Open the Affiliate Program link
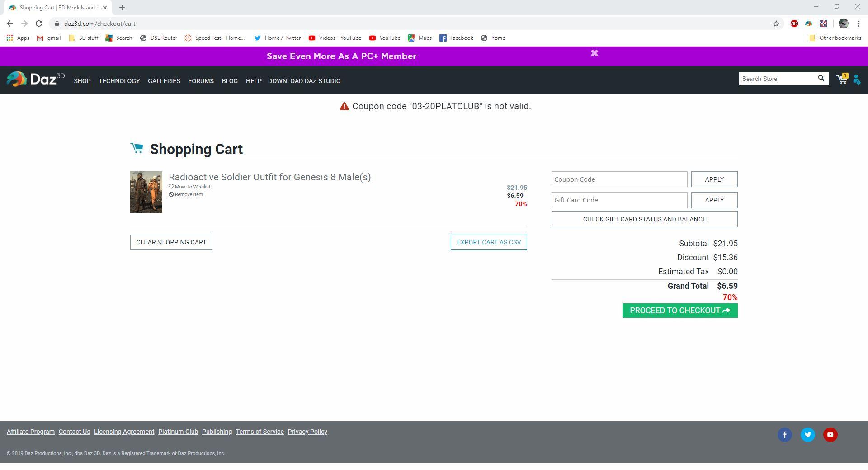This screenshot has height=470, width=868. 31,432
